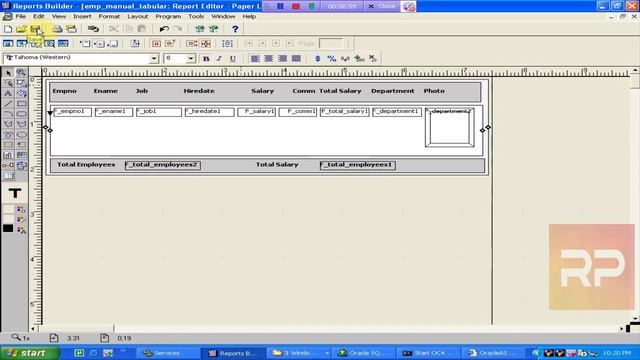This screenshot has width=640, height=360.
Task: Click the horizontal scrollbar left arrow
Action: pos(34,328)
